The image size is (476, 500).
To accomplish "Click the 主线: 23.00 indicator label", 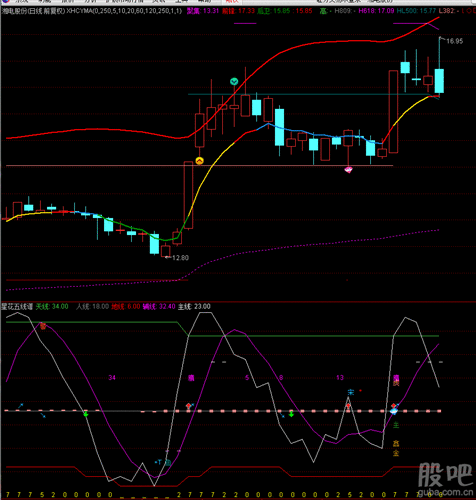I will pyautogui.click(x=194, y=306).
